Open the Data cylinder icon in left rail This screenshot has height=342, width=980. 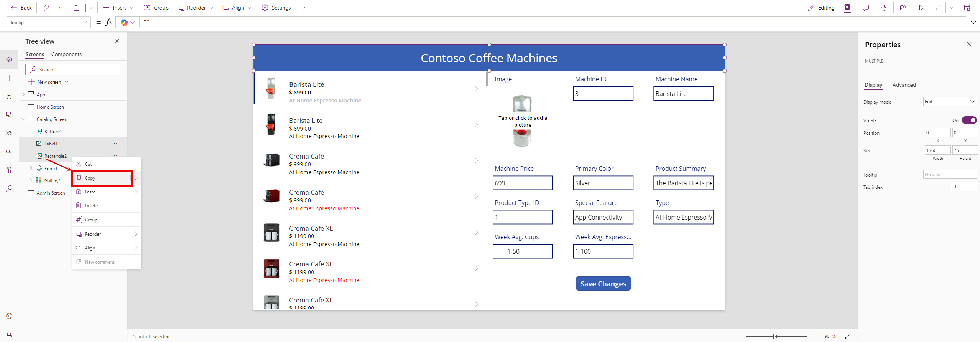pos(10,96)
